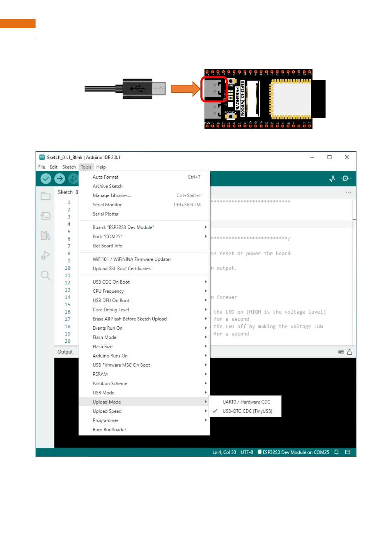The height and width of the screenshot is (554, 392).
Task: Expand the USB CDC On Boot submenu
Action: [144, 282]
